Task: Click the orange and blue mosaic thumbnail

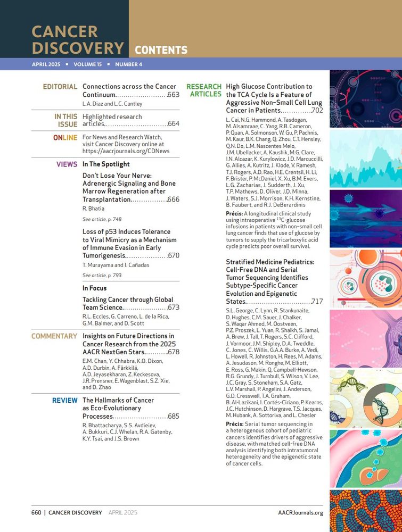Action: pos(366,511)
